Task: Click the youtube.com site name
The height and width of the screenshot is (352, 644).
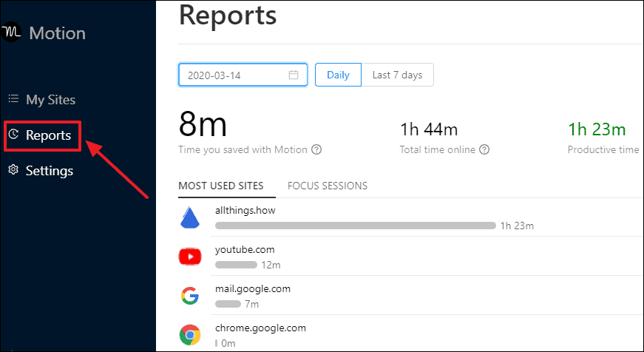Action: tap(245, 250)
